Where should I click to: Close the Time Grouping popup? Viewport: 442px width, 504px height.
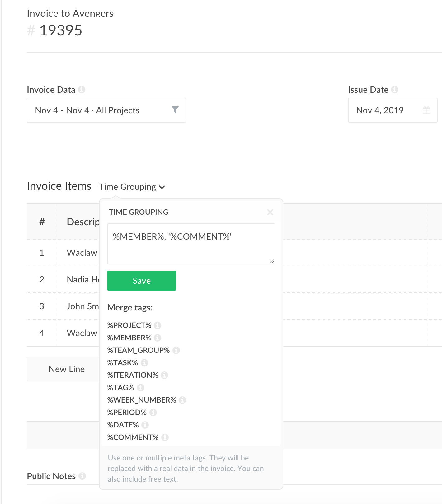pos(270,212)
